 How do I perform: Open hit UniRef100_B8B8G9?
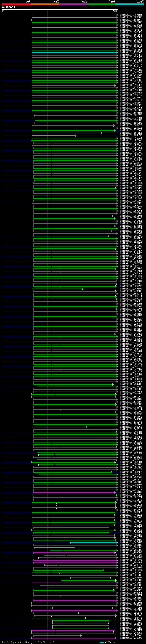(131, 20)
